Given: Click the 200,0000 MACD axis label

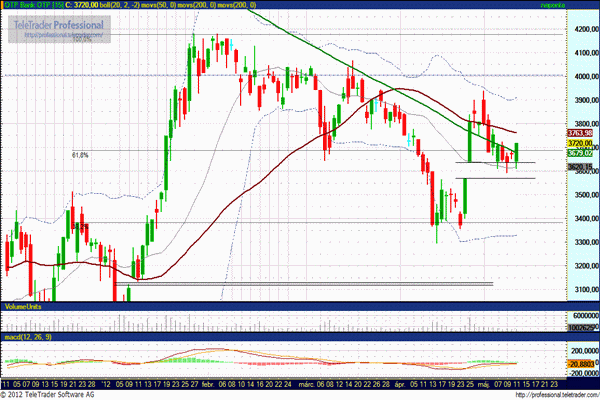Looking at the screenshot, I should click(585, 351).
